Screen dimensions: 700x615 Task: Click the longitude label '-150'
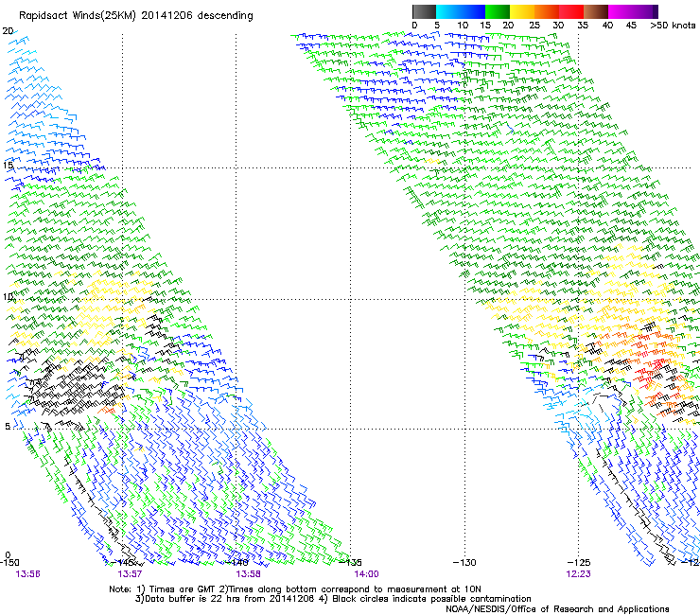click(9, 562)
